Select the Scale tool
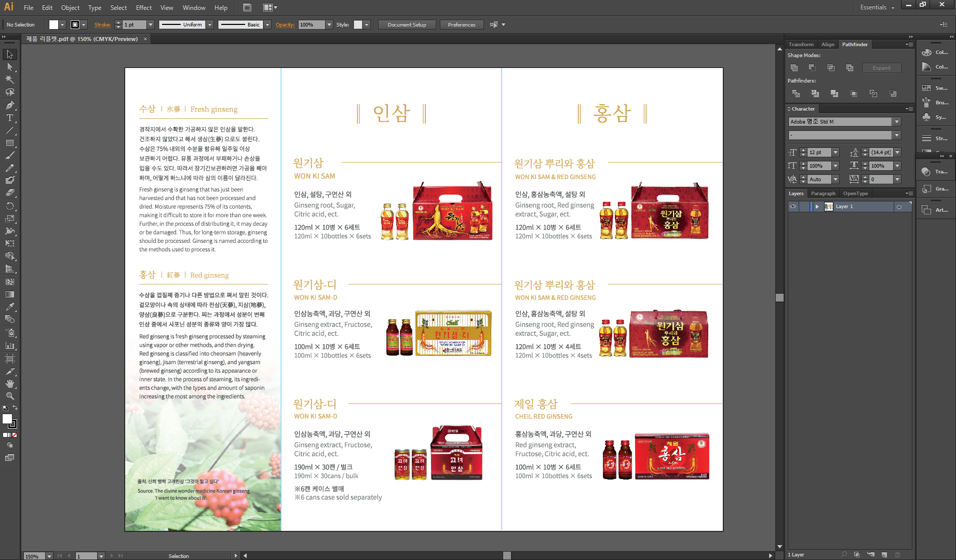Image resolution: width=956 pixels, height=560 pixels. coord(10,218)
